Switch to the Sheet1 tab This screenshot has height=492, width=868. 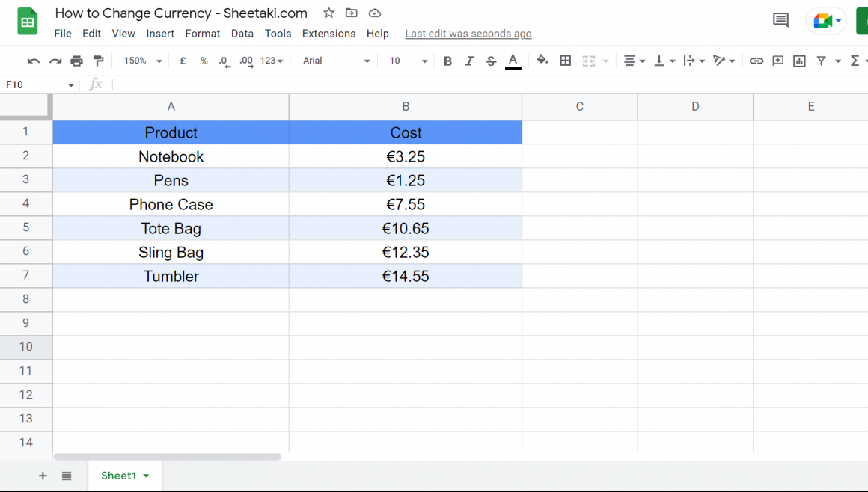tap(119, 476)
